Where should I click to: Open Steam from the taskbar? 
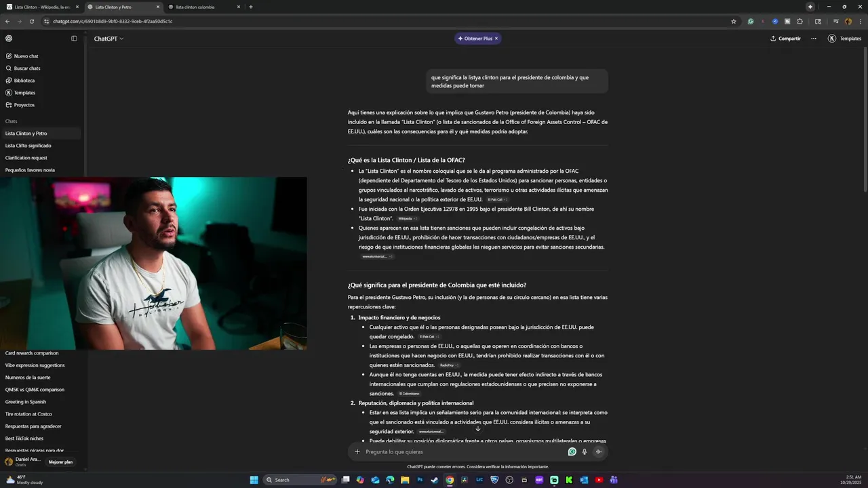click(x=435, y=480)
